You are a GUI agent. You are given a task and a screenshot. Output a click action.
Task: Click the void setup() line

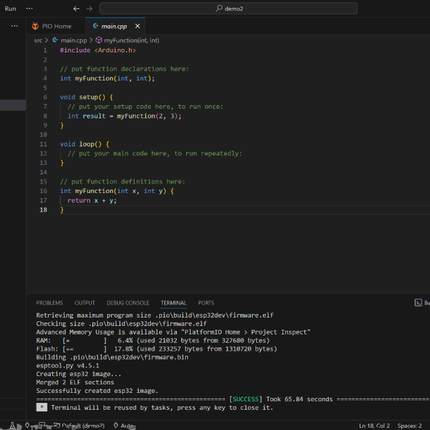[86, 97]
